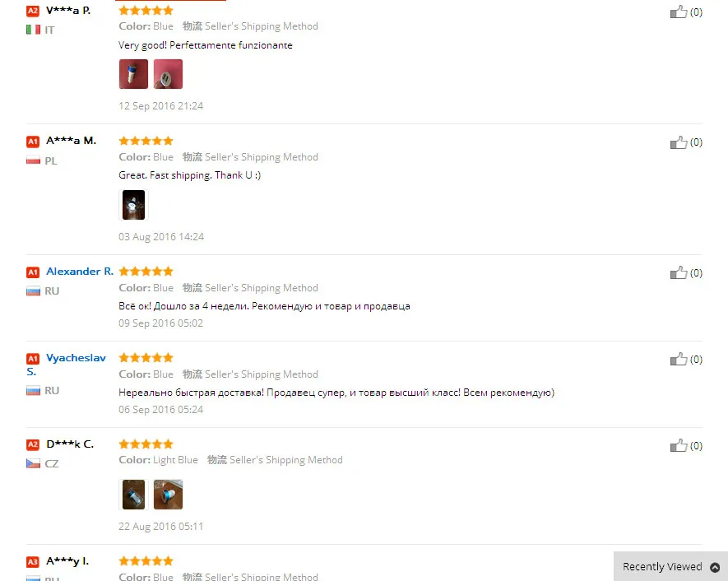This screenshot has width=728, height=581.
Task: Click the Czech flag icon beside CZ
Action: 33,463
